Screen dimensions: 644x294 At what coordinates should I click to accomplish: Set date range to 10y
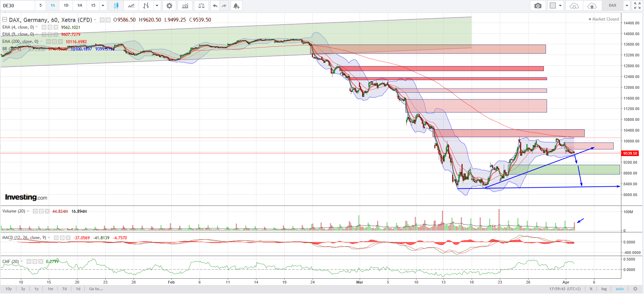coord(9,289)
